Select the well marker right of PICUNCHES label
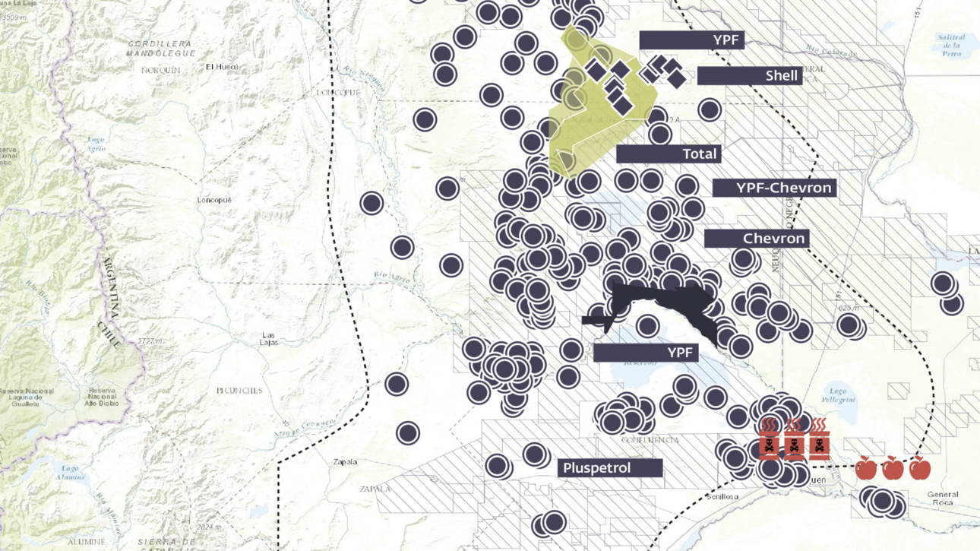The image size is (980, 551). click(x=397, y=384)
